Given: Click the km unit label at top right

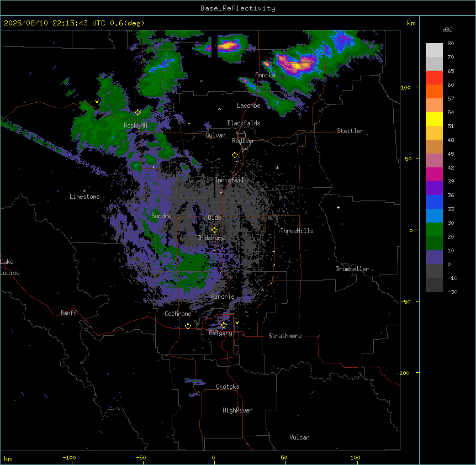Looking at the screenshot, I should coord(411,23).
